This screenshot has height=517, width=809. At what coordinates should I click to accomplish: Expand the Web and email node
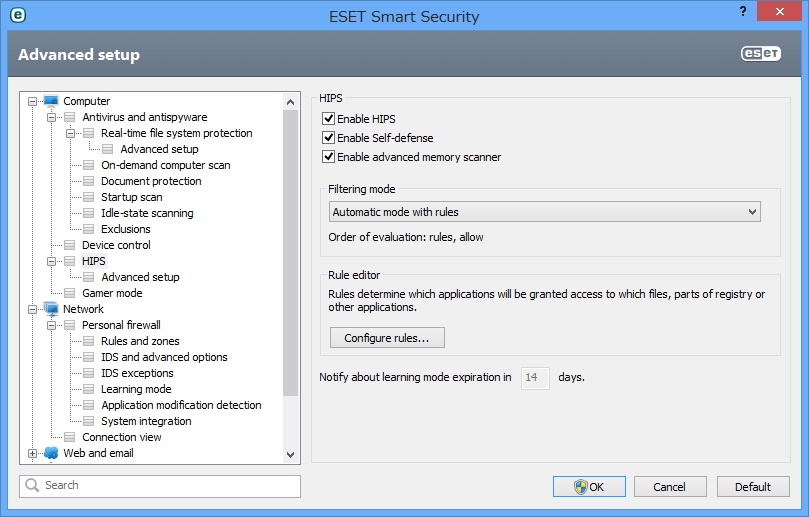coord(32,454)
